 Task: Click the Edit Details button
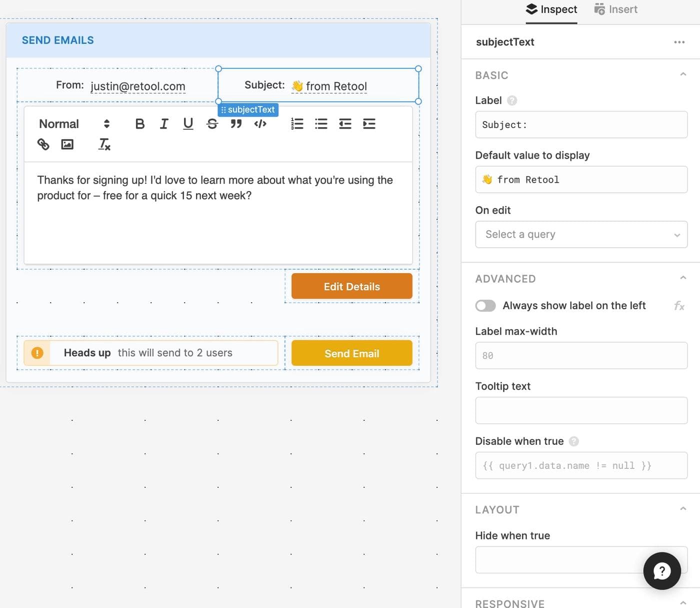[351, 286]
